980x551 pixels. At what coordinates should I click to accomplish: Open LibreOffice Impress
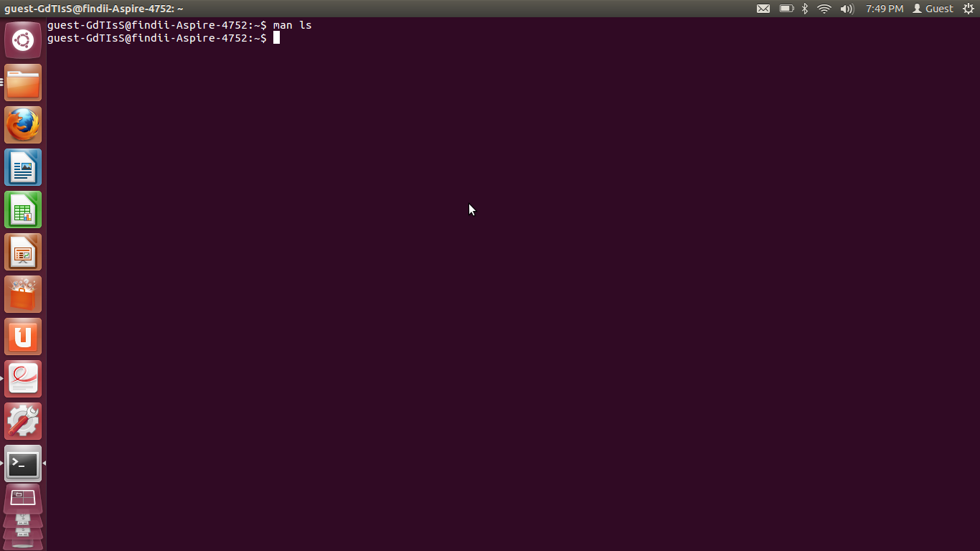point(23,252)
